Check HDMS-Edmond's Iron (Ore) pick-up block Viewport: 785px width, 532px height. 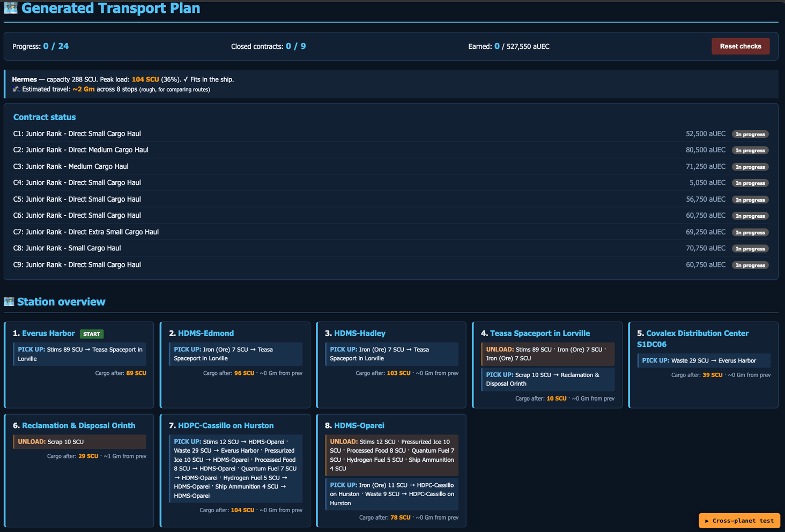(x=236, y=354)
